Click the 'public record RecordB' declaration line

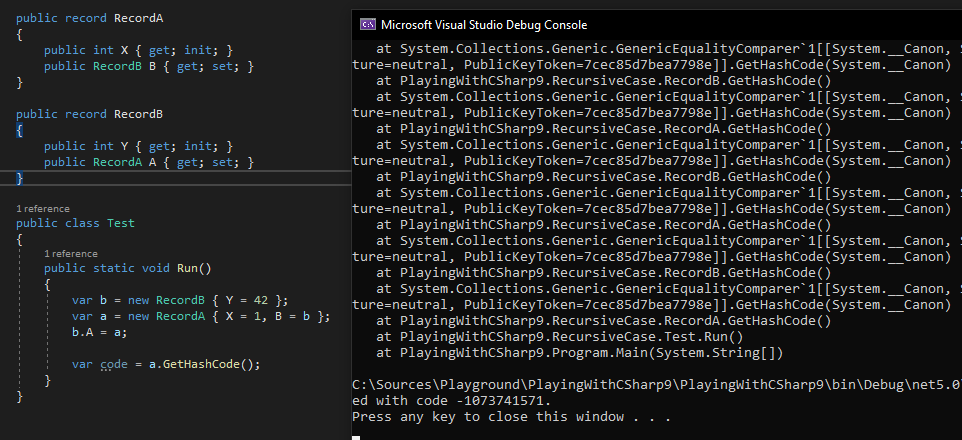90,114
